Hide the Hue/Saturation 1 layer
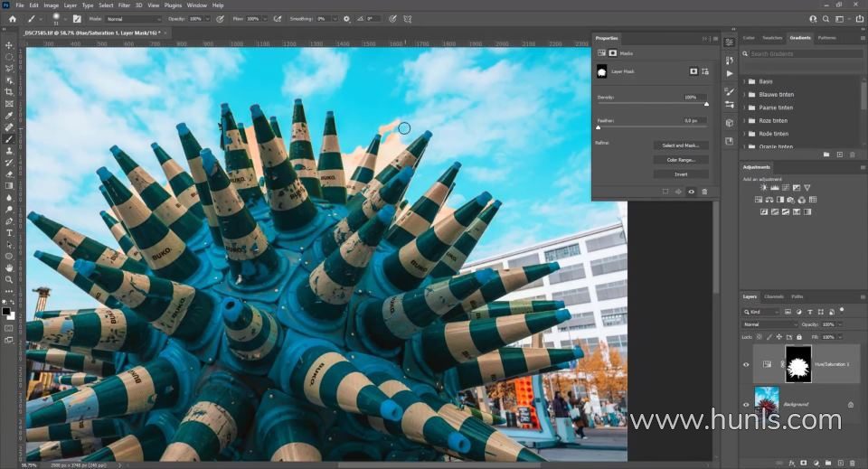The height and width of the screenshot is (469, 868). point(746,364)
